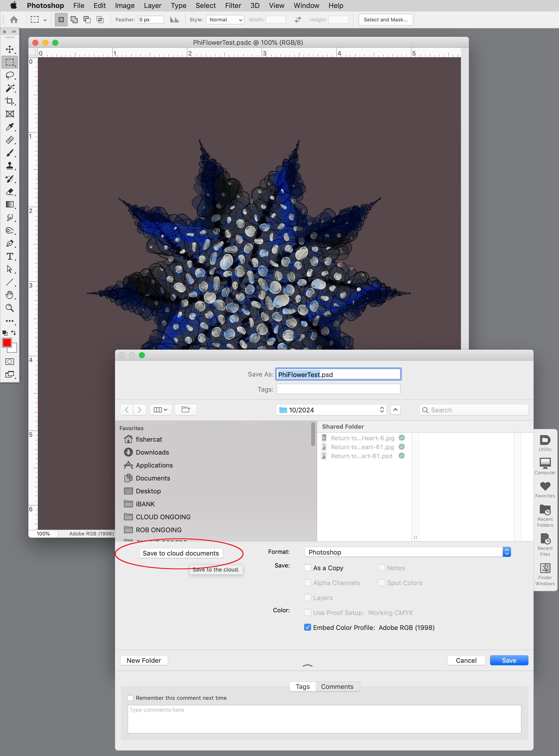
Task: Open the Format Photoshop dropdown
Action: pyautogui.click(x=407, y=552)
